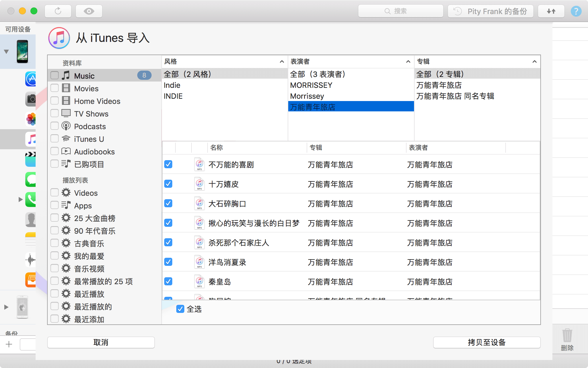The width and height of the screenshot is (588, 368).
Task: Click the iTunes U graduation cap icon
Action: (66, 139)
